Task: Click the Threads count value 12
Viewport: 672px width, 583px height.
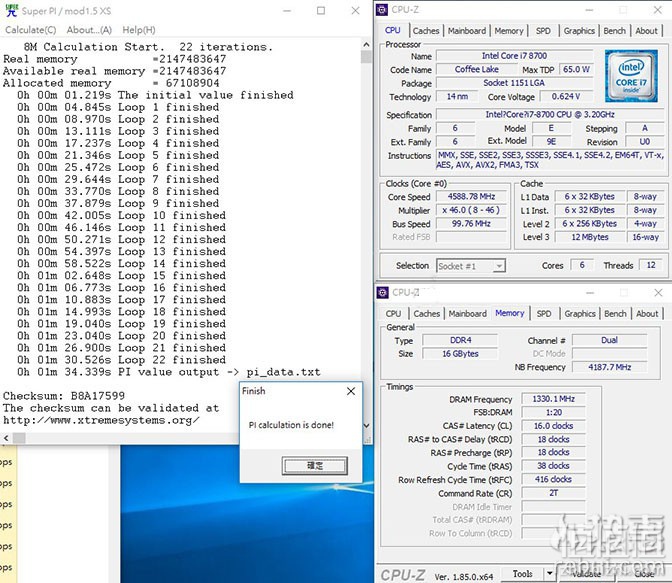Action: (x=651, y=265)
